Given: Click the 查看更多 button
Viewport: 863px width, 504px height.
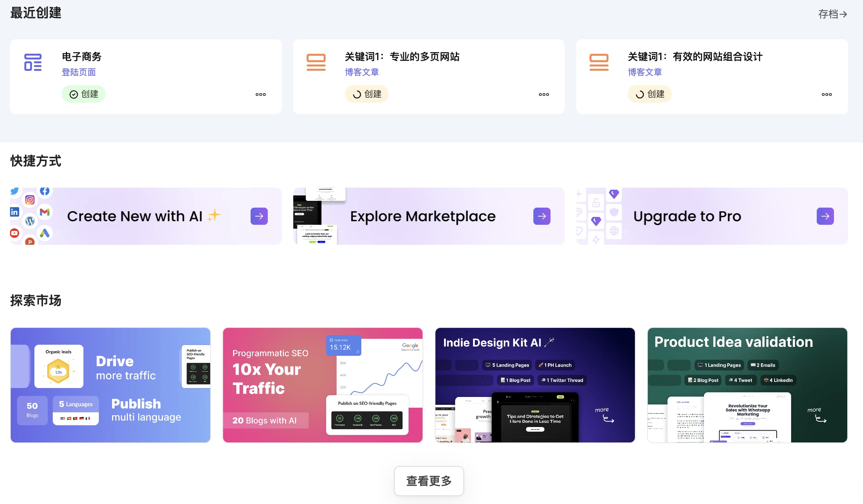Looking at the screenshot, I should tap(429, 481).
